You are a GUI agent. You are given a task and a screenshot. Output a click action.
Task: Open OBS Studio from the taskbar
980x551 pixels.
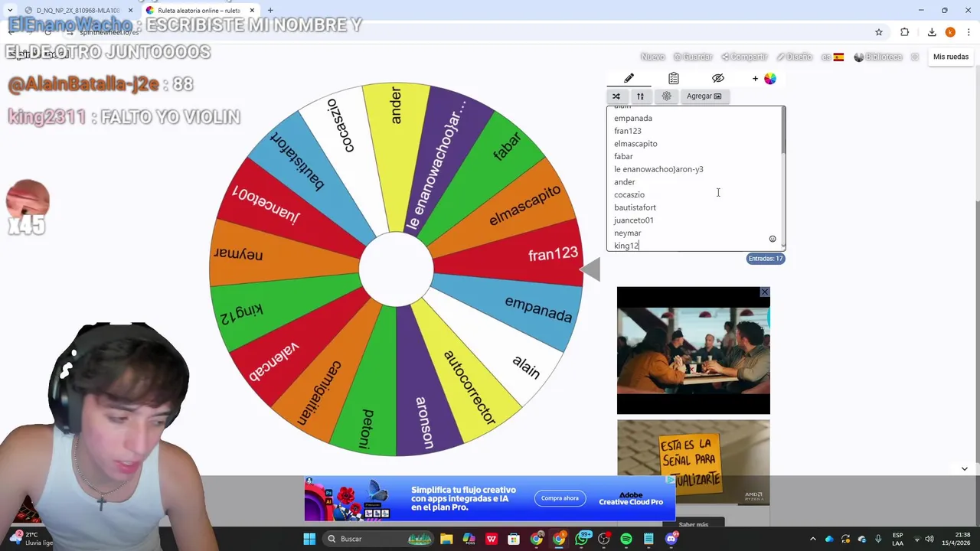[x=604, y=539]
